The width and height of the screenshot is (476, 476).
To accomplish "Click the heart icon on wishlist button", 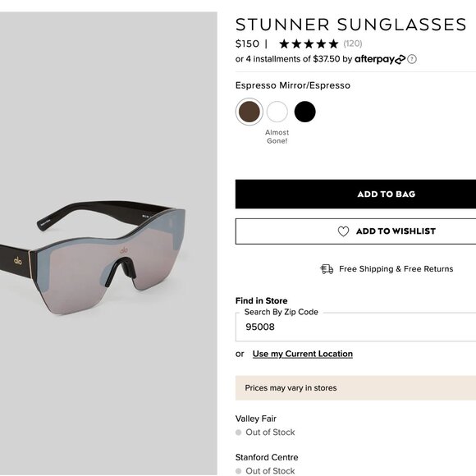I will [x=343, y=231].
